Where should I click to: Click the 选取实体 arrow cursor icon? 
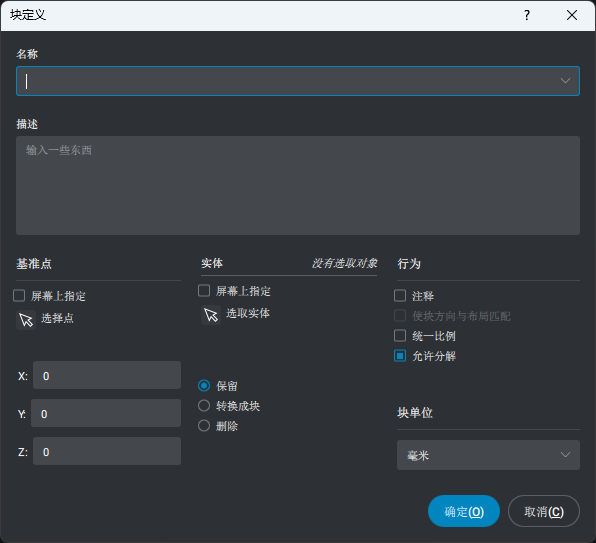tap(211, 315)
